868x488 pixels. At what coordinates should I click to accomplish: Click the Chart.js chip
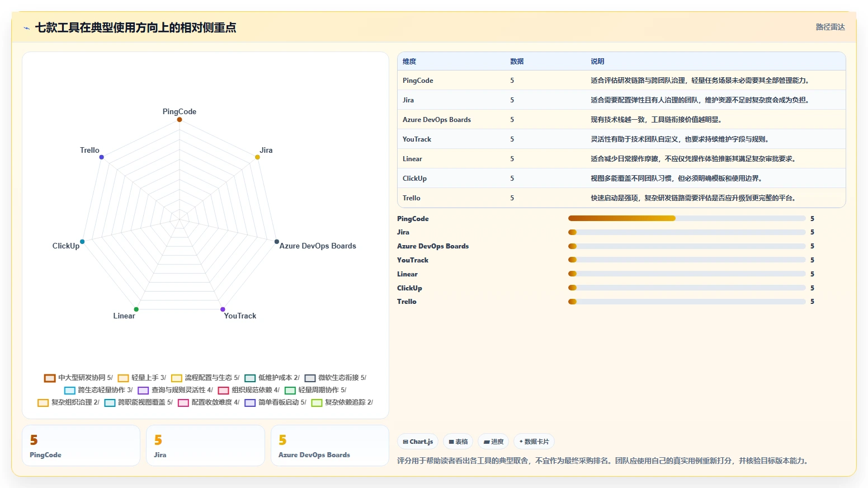tap(418, 442)
